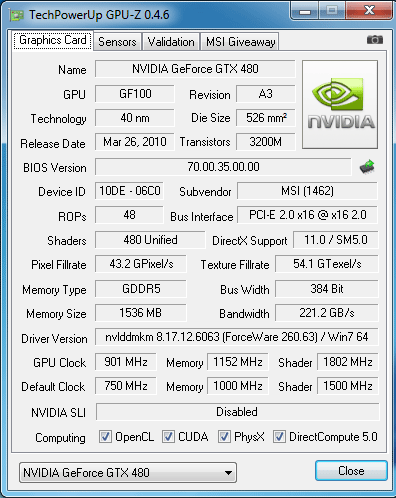Image resolution: width=396 pixels, height=498 pixels.
Task: Switch to the Graphics Card tab
Action: pyautogui.click(x=53, y=40)
